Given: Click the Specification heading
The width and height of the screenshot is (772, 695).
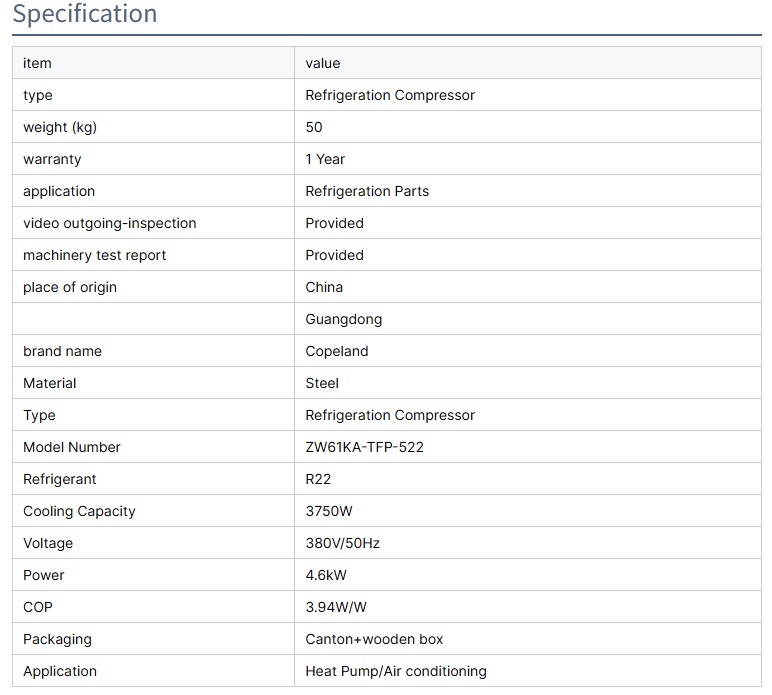Looking at the screenshot, I should point(85,14).
